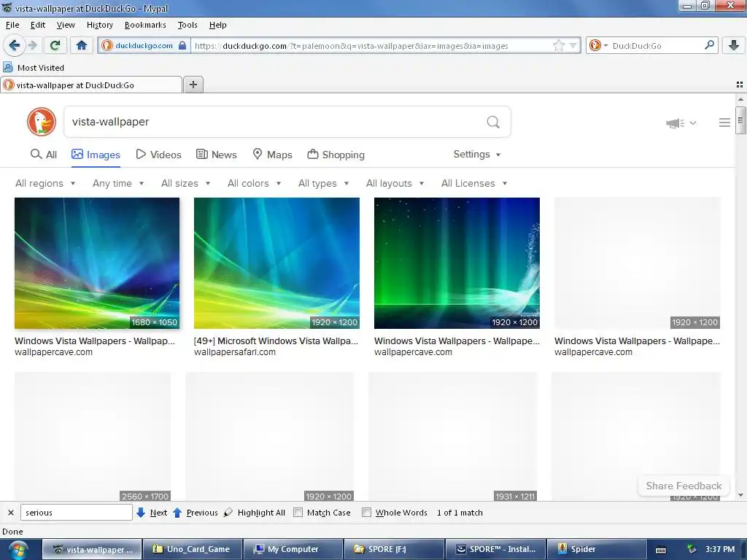Switch to the News results tab
747x560 pixels.
217,155
